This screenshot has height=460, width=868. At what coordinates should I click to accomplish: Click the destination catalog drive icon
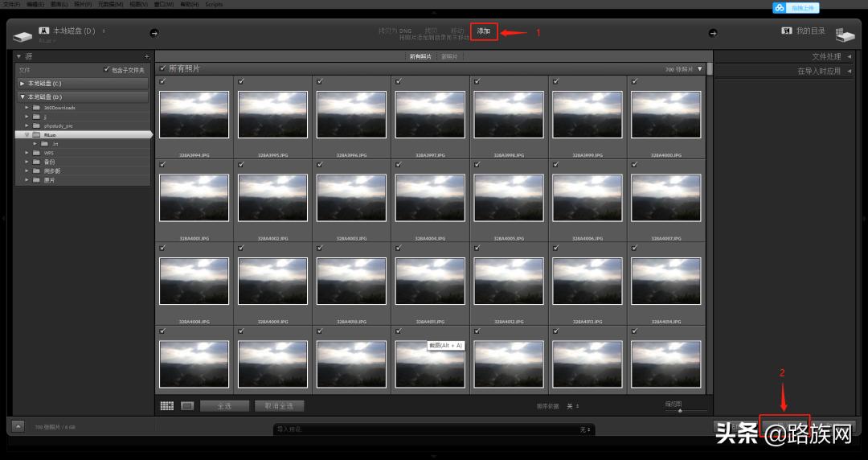[x=844, y=35]
